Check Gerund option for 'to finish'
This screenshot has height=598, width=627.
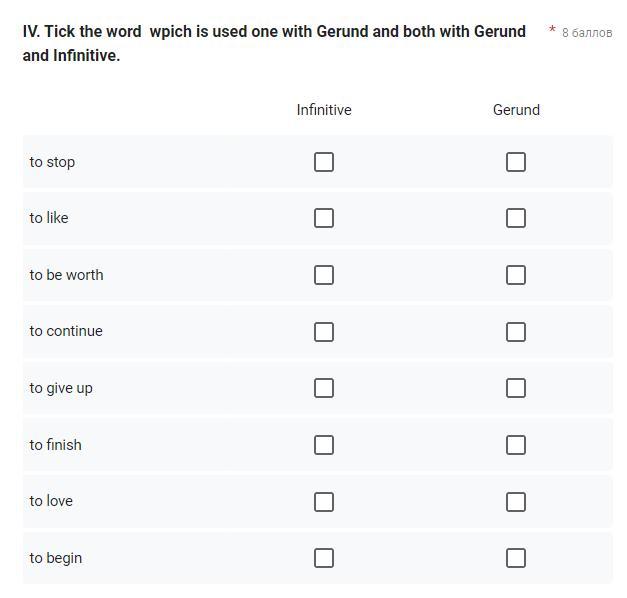515,445
